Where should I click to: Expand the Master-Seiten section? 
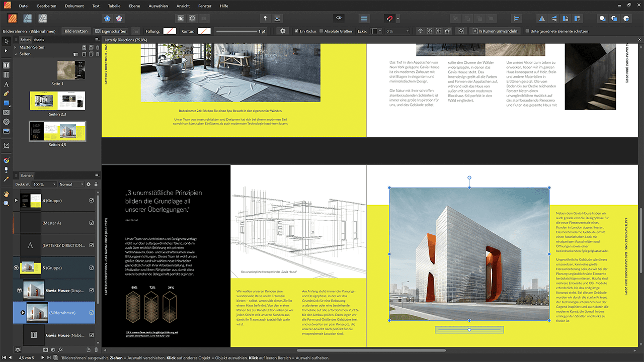pos(16,47)
